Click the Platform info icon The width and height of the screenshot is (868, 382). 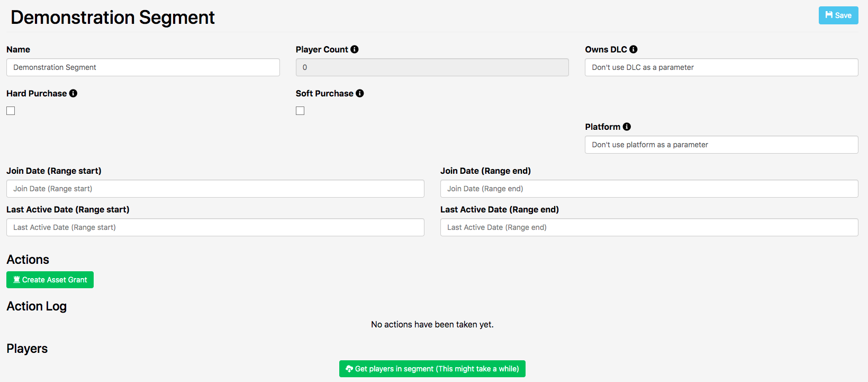(x=627, y=127)
